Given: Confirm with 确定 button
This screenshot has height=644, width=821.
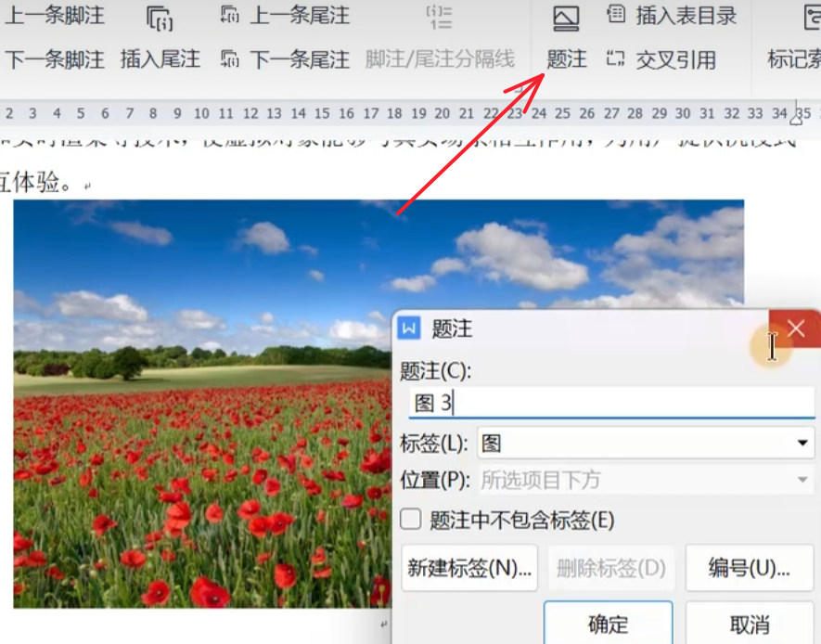Looking at the screenshot, I should [x=608, y=623].
